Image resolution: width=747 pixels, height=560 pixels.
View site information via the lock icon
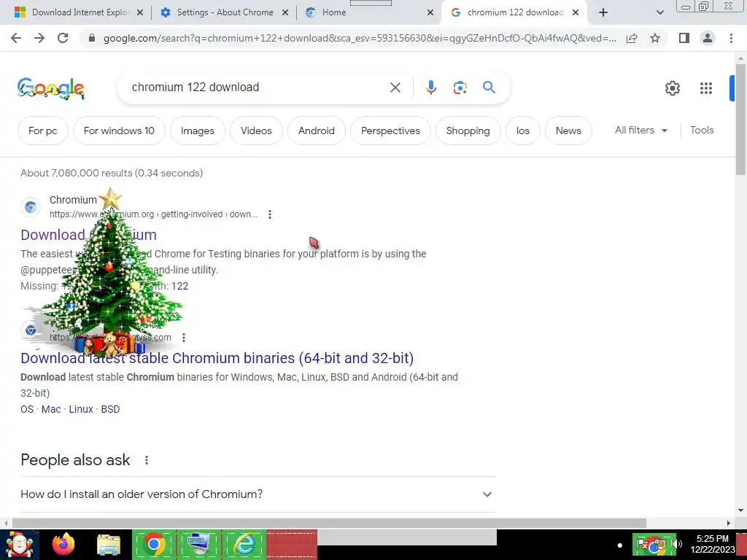(x=92, y=38)
